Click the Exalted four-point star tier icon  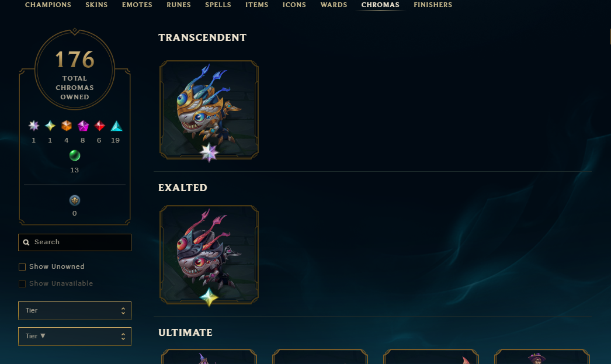(50, 126)
